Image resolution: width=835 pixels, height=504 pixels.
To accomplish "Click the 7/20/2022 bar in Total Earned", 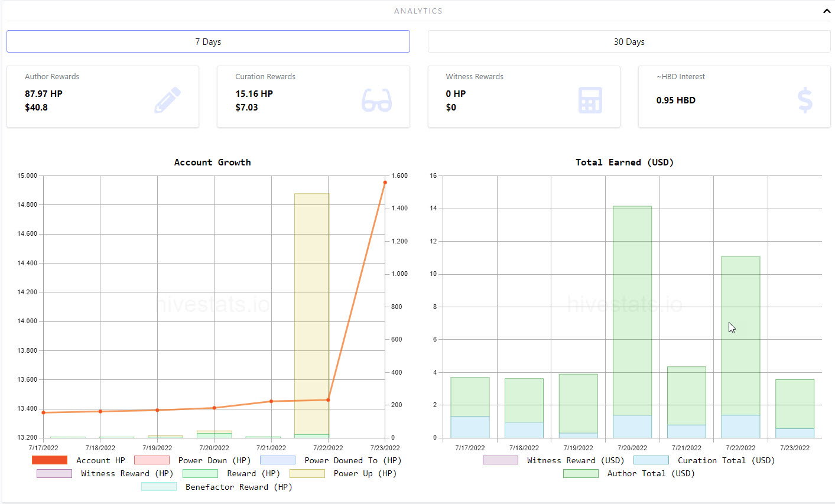I will [632, 322].
